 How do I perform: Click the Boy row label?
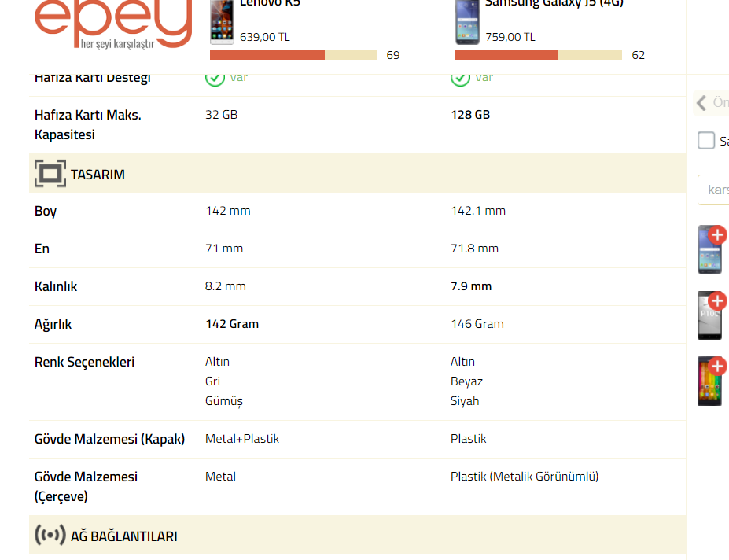46,211
